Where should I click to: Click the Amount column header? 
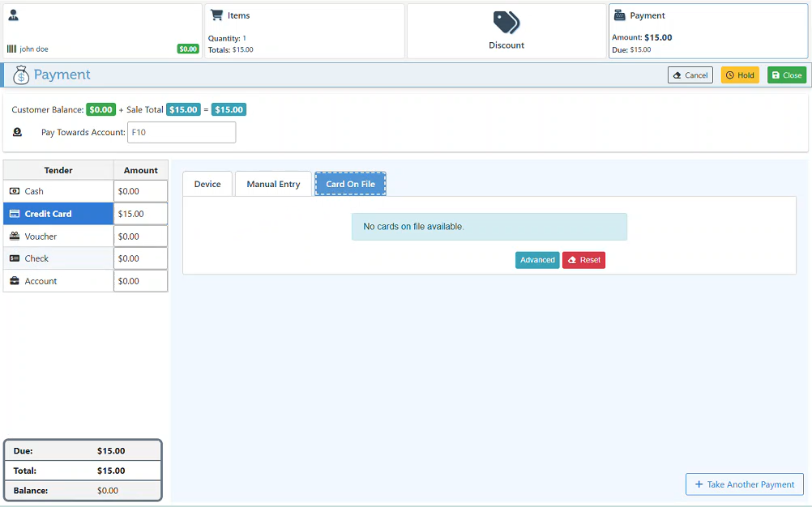140,170
